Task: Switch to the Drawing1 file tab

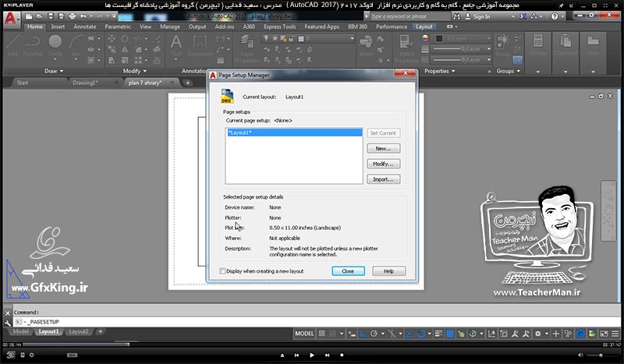Action: (x=85, y=83)
